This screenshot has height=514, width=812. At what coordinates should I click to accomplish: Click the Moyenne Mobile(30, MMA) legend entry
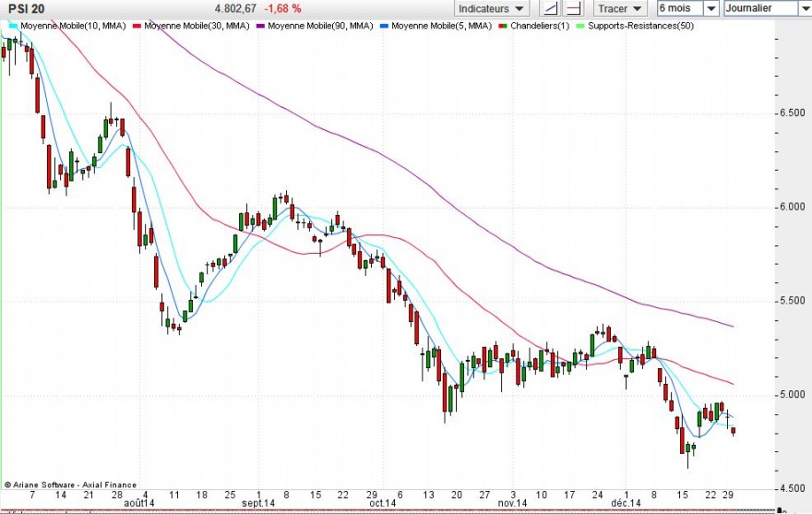191,26
